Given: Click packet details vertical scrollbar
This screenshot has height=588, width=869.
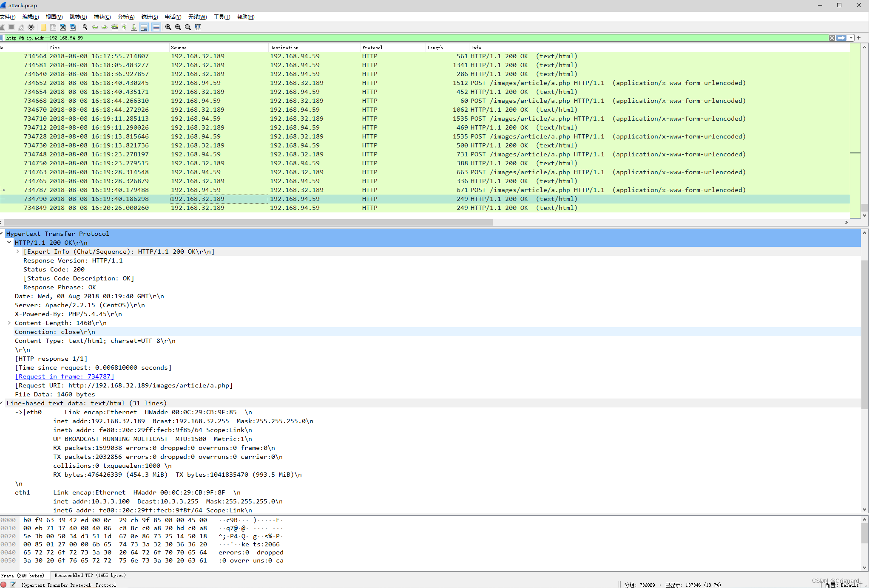Looking at the screenshot, I should (x=864, y=334).
